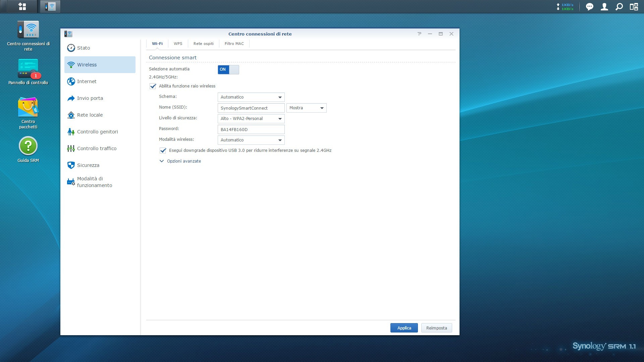Click the main menu grid icon
644x362 pixels.
[22, 6]
